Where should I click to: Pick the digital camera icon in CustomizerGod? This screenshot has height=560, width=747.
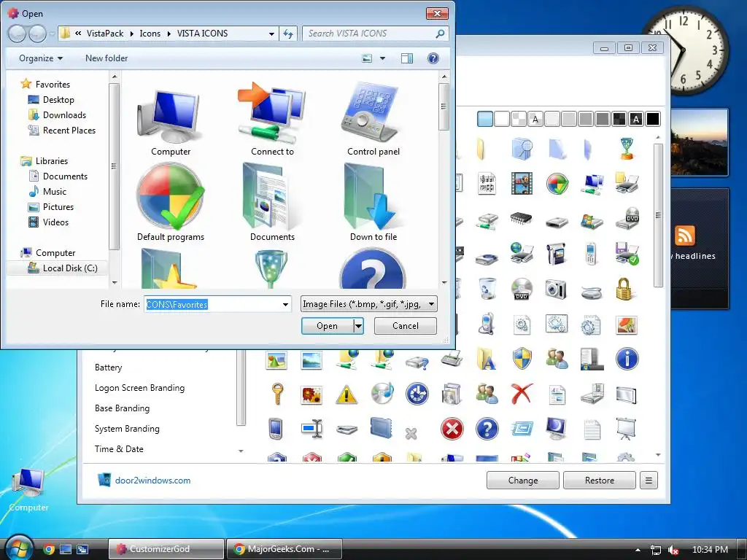coord(556,289)
